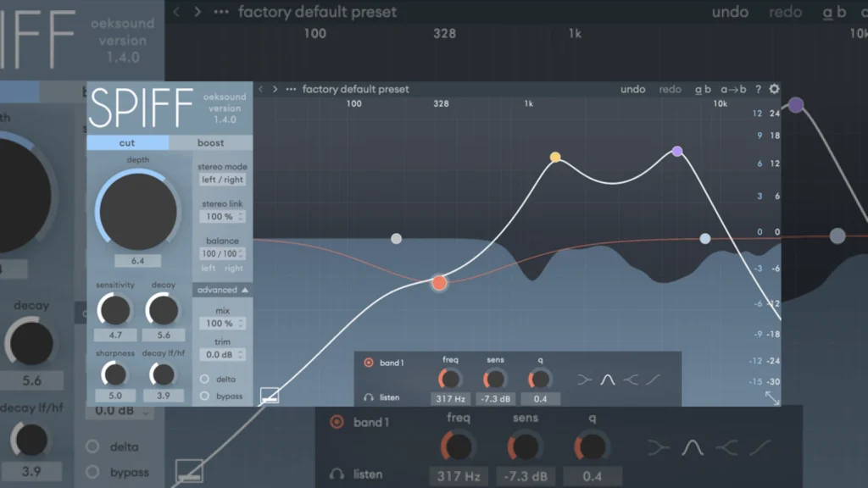Open the stereo mode left / right dropdown
Screen dimensions: 868x488
coord(223,180)
